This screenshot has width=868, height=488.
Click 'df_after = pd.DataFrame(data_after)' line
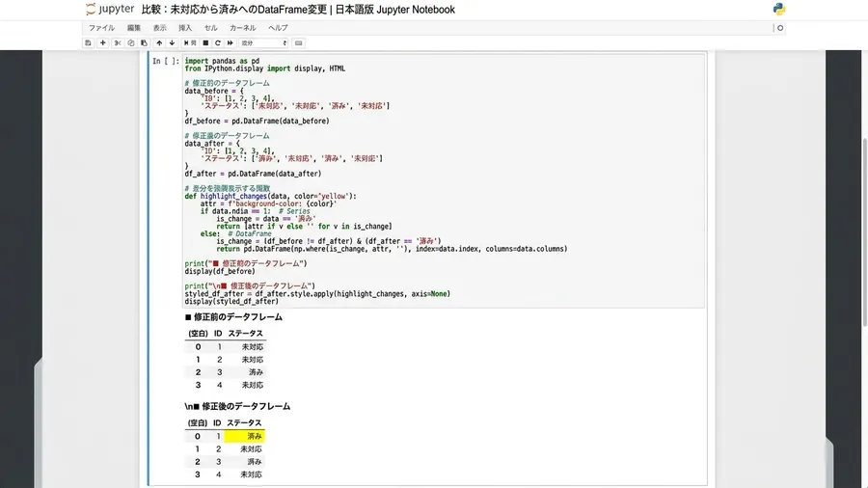tap(253, 174)
